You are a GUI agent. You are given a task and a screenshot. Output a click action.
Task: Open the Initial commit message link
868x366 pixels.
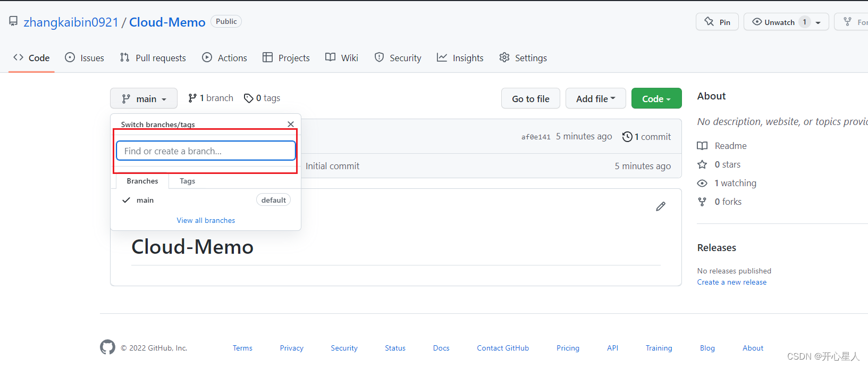[332, 166]
